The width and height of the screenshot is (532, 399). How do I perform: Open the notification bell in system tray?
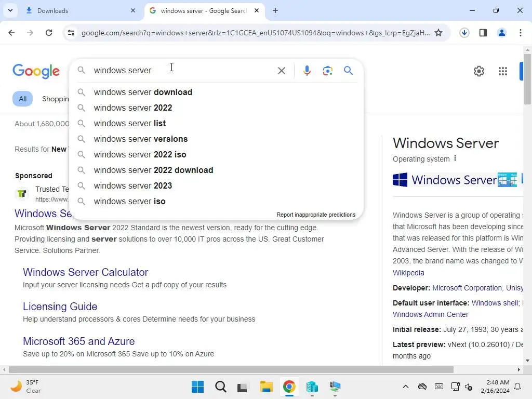(x=518, y=387)
